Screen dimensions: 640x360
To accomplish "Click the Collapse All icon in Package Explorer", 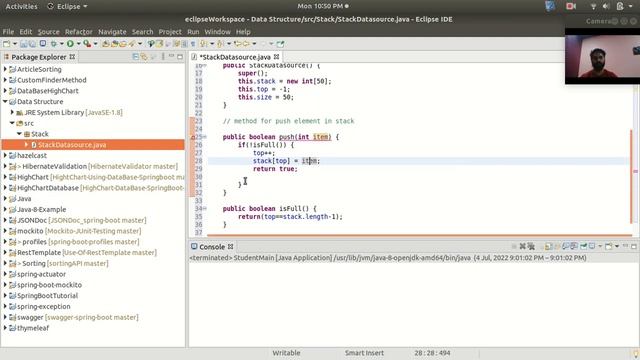I will [135, 57].
